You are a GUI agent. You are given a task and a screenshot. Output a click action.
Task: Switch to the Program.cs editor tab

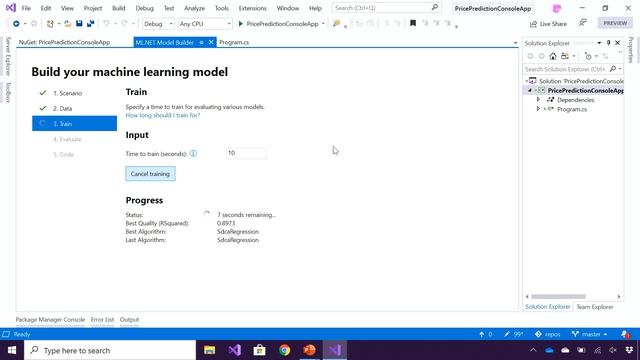pyautogui.click(x=234, y=42)
